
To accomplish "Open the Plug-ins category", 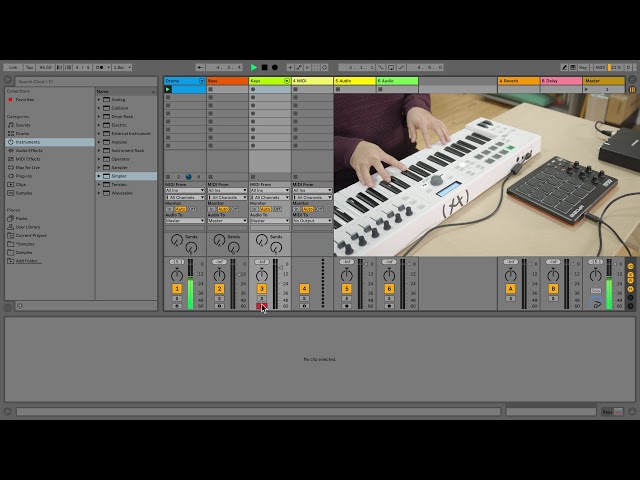I will point(24,176).
